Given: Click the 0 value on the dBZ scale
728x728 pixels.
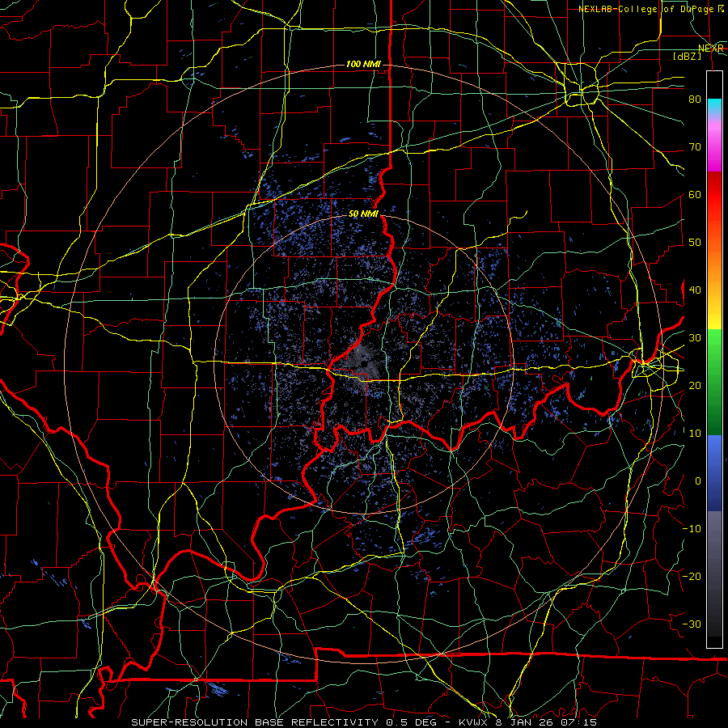Looking at the screenshot, I should pyautogui.click(x=698, y=481).
